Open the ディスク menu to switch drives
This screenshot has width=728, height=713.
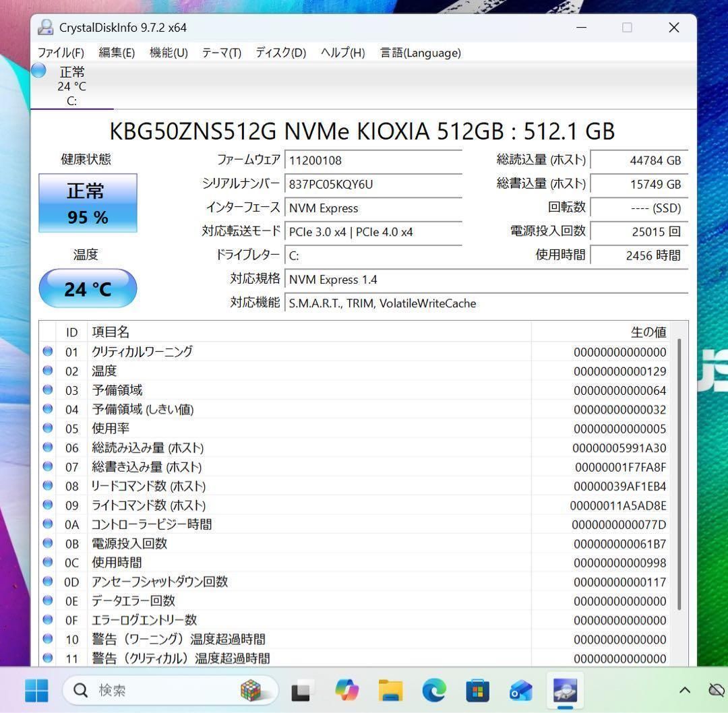[x=280, y=53]
